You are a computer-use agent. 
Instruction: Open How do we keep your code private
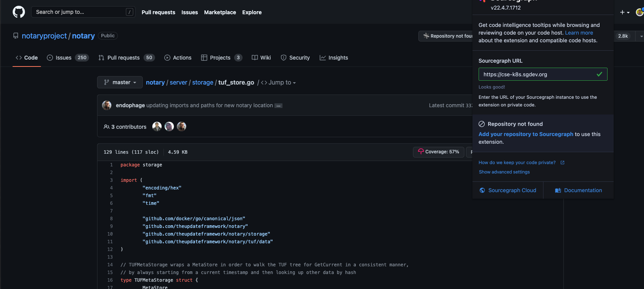pyautogui.click(x=517, y=163)
